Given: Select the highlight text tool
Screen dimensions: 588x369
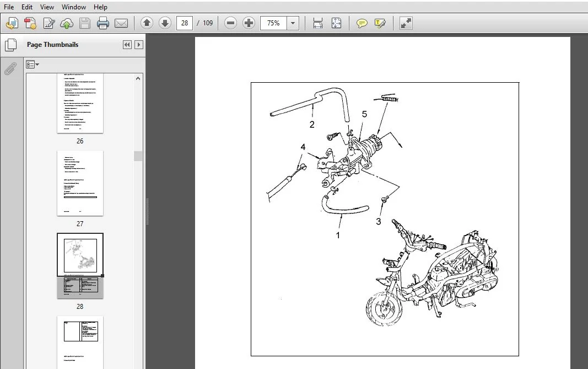Looking at the screenshot, I should tap(380, 23).
